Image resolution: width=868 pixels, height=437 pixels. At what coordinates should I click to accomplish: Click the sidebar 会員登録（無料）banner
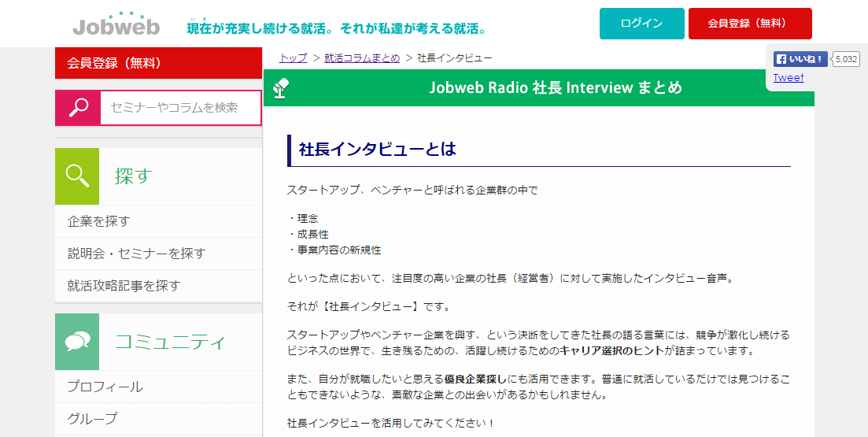(158, 63)
